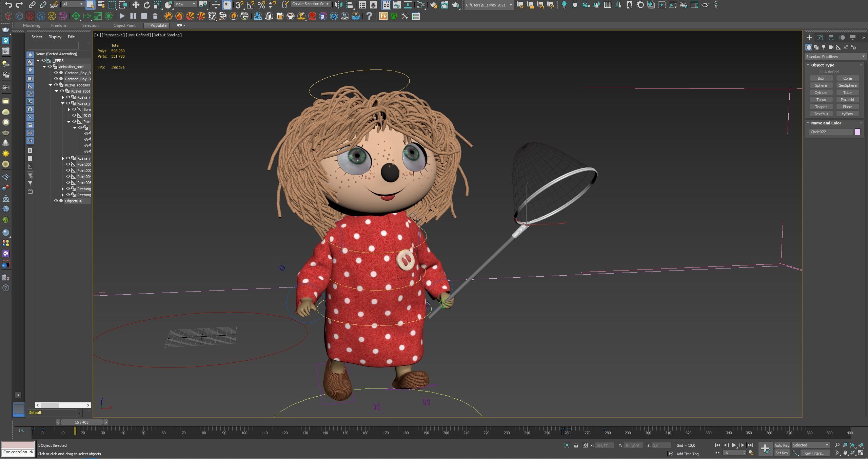Viewport: 868px width, 459px height.
Task: Open the Create panel plus tab
Action: click(x=809, y=37)
